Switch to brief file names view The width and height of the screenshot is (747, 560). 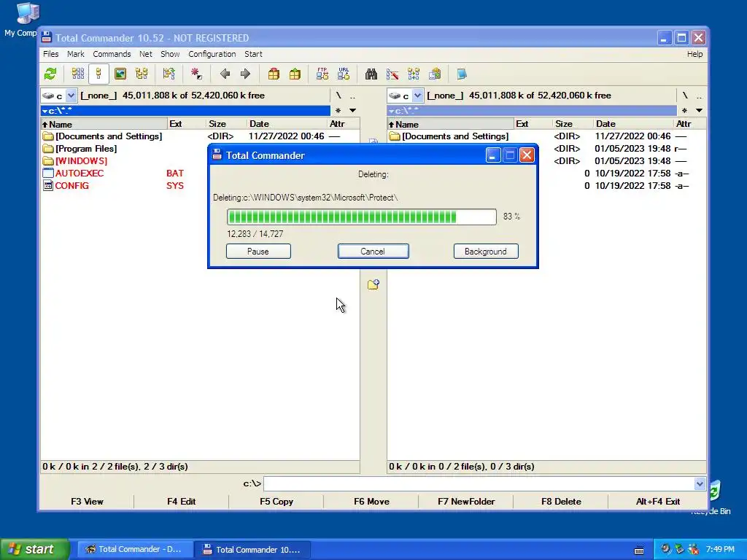77,74
